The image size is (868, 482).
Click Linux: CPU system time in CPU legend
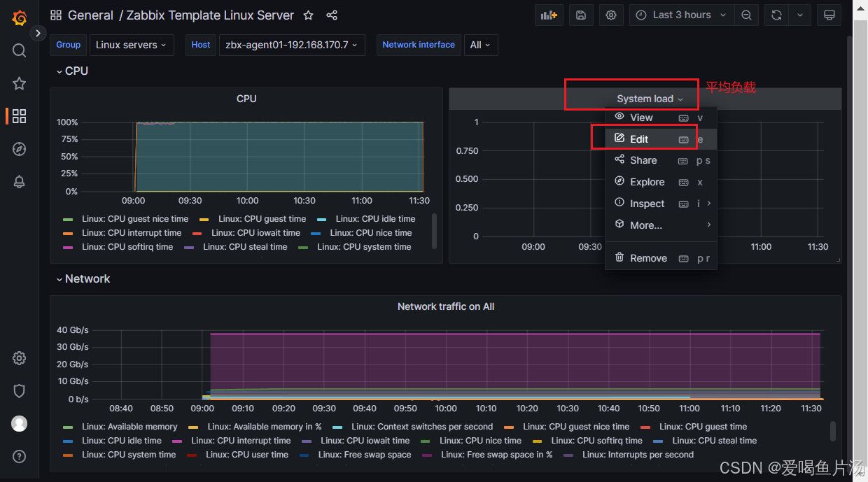pos(364,247)
